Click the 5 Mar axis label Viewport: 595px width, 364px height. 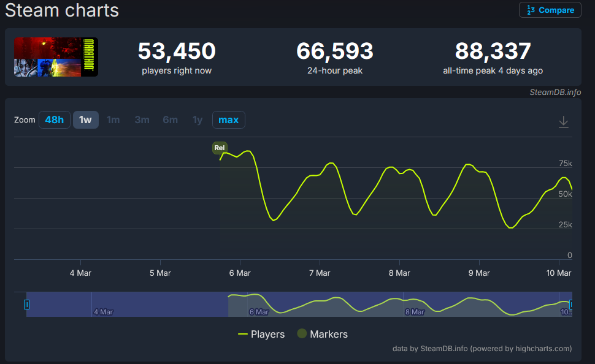pyautogui.click(x=160, y=273)
